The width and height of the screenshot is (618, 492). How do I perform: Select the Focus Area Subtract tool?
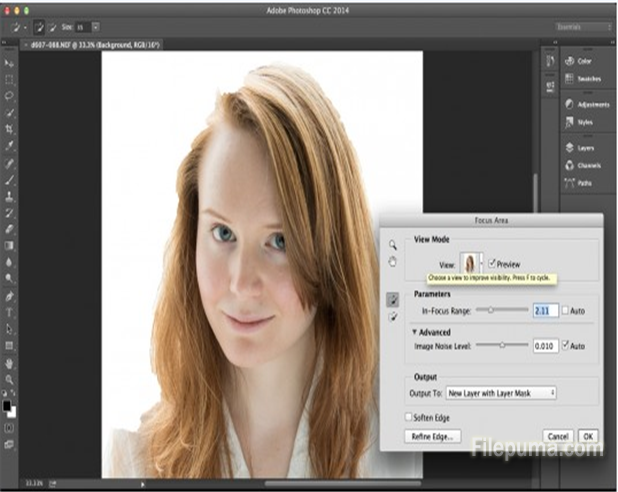click(393, 316)
